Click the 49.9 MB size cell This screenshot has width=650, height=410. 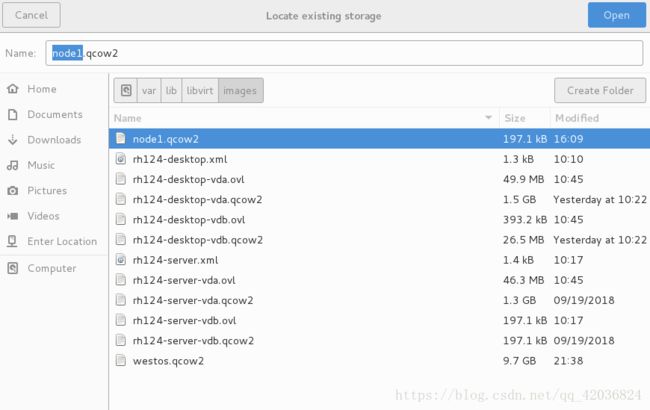[x=524, y=180]
